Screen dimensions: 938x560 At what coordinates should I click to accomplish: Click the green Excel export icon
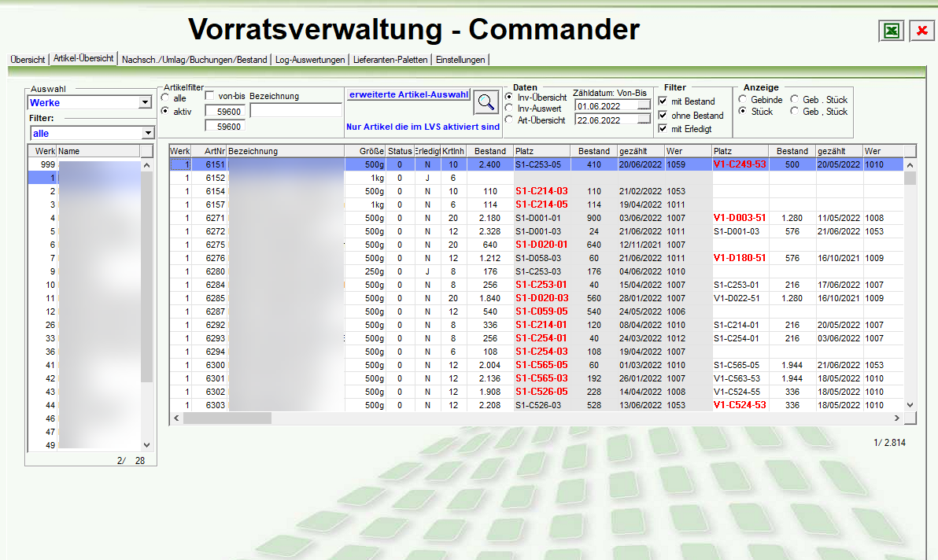click(x=891, y=31)
